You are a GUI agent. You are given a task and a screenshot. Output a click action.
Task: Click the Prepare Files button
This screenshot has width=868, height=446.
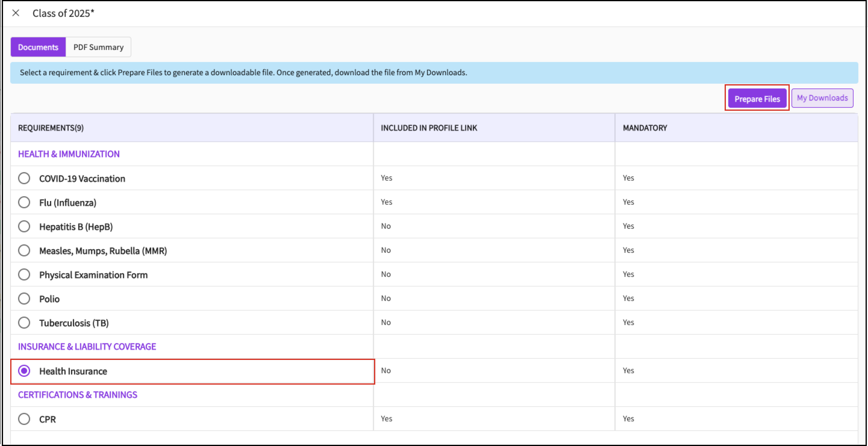[x=757, y=99]
